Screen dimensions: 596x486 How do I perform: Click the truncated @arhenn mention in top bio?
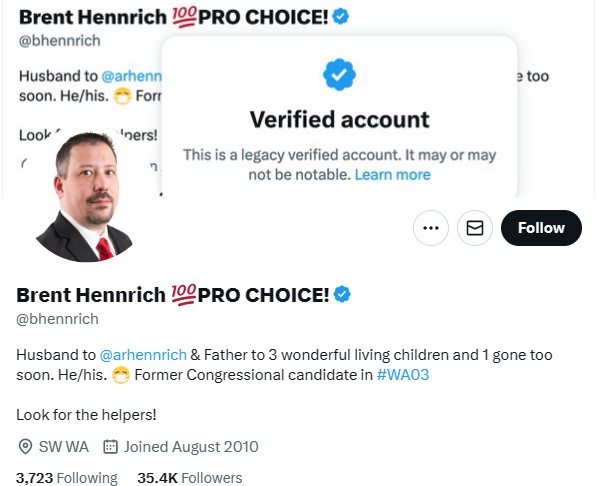(132, 76)
